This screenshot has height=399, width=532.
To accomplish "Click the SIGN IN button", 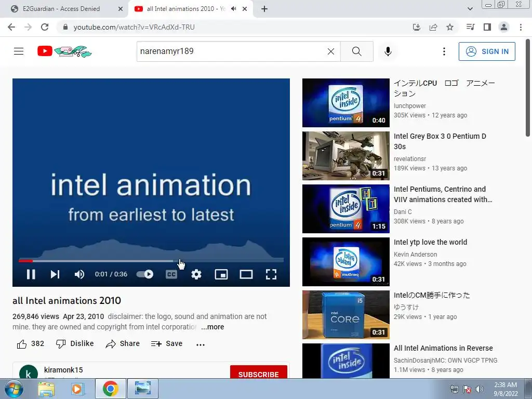I will pos(487,51).
